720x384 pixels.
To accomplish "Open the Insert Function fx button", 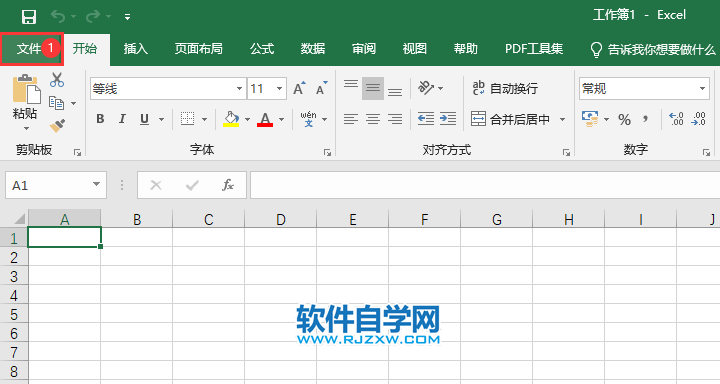I will point(228,185).
